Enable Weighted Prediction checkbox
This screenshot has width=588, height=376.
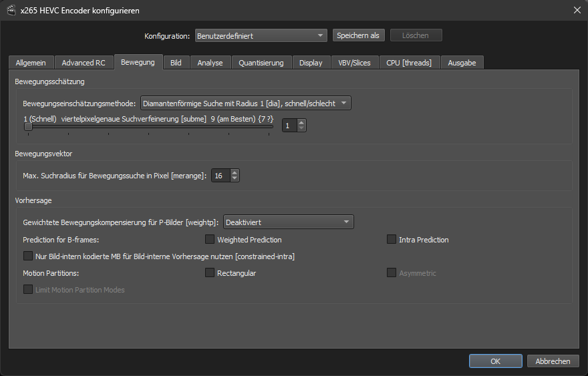210,239
